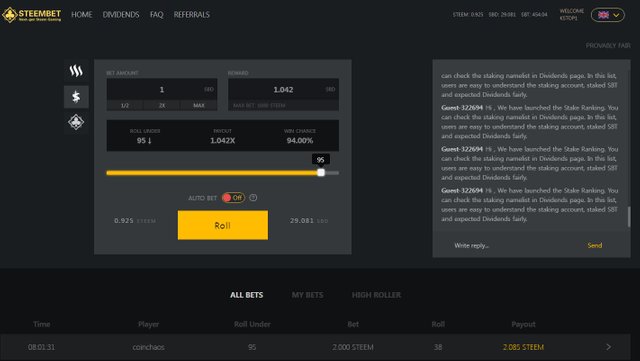Click the chat panel scrollbar

629,216
